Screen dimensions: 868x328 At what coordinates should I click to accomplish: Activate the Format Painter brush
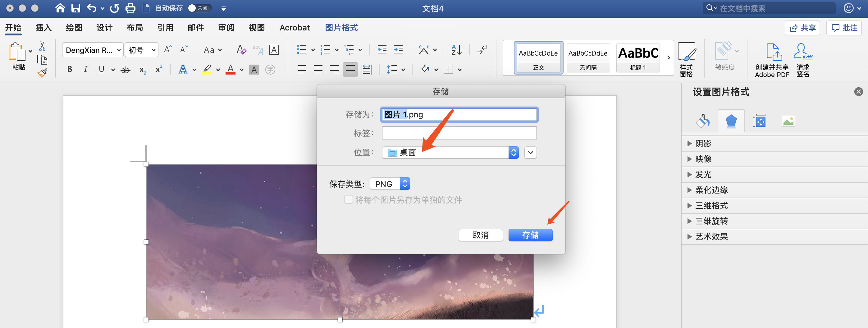(42, 73)
